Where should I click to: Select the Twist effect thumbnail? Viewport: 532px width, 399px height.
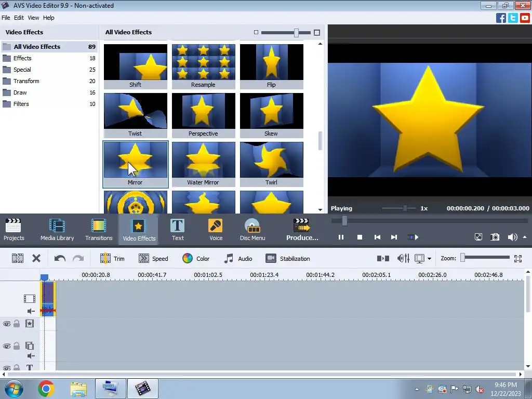pyautogui.click(x=136, y=115)
